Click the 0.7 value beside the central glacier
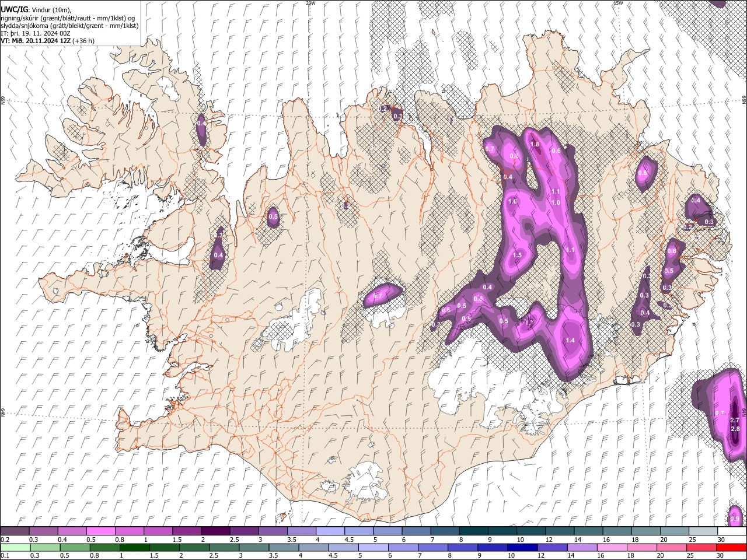The height and width of the screenshot is (560, 747). (377, 296)
